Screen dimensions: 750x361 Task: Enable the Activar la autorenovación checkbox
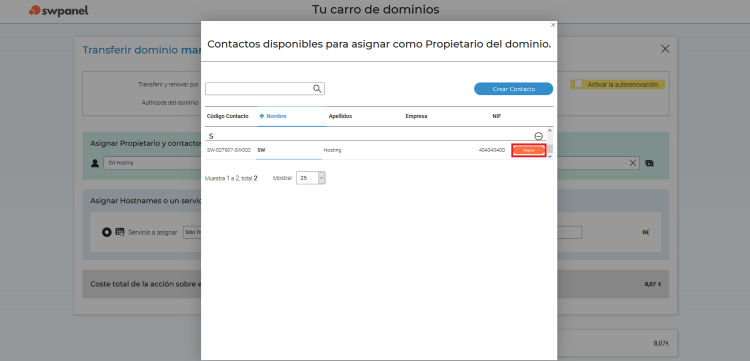(x=578, y=84)
